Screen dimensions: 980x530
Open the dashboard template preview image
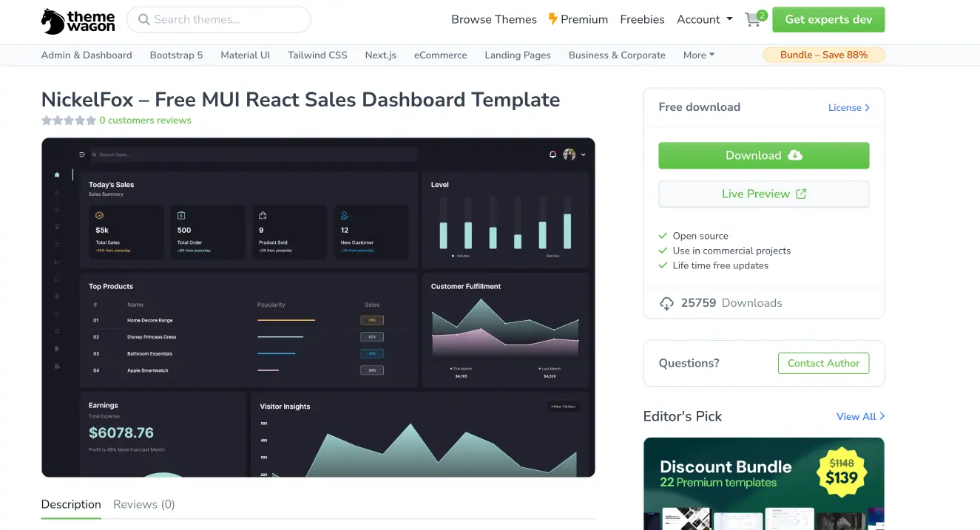pos(318,308)
